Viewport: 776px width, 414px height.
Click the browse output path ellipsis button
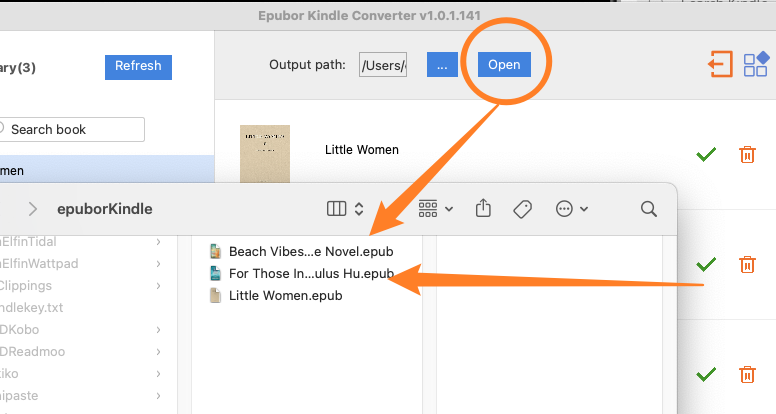point(442,65)
